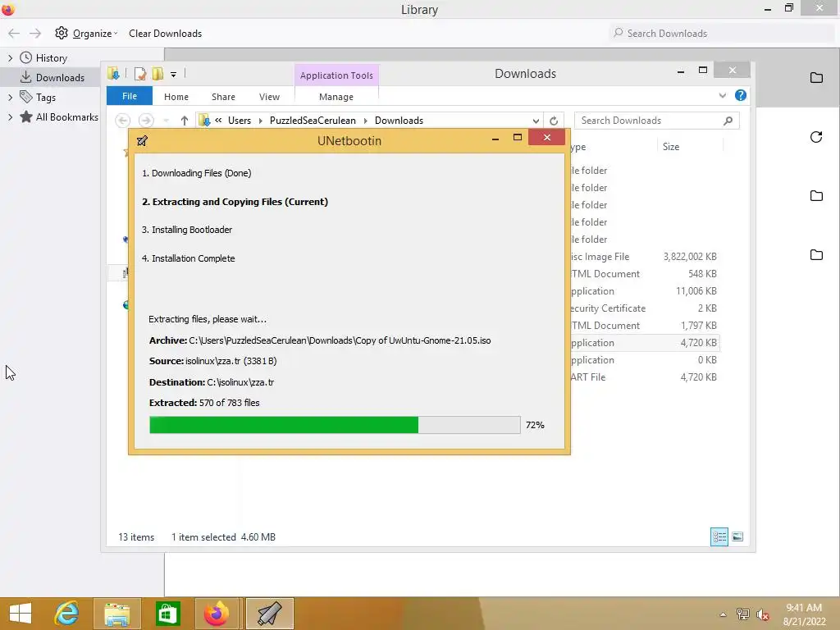Switch Explorer to details view icon
Image resolution: width=840 pixels, height=630 pixels.
[719, 536]
